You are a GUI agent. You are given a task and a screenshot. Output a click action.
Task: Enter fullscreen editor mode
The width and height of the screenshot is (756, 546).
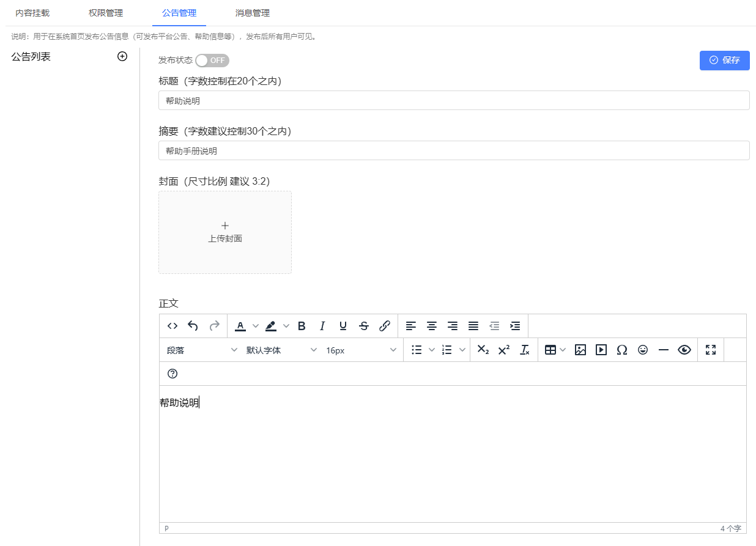(711, 350)
